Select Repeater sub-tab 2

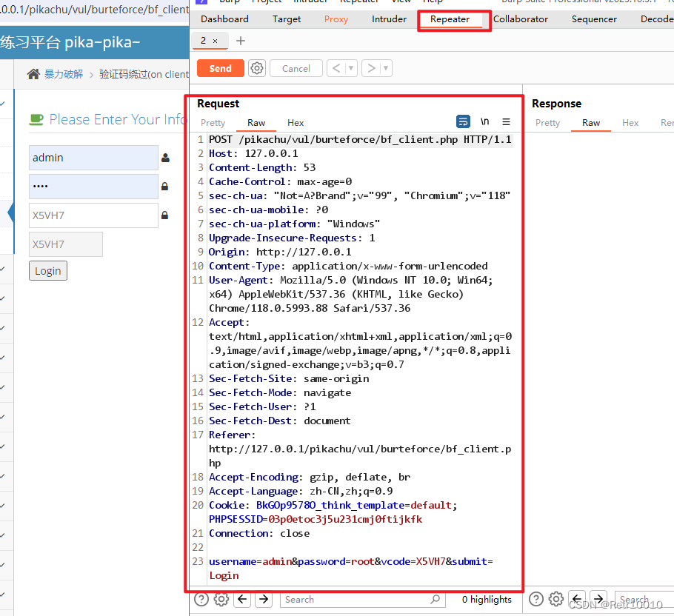204,41
